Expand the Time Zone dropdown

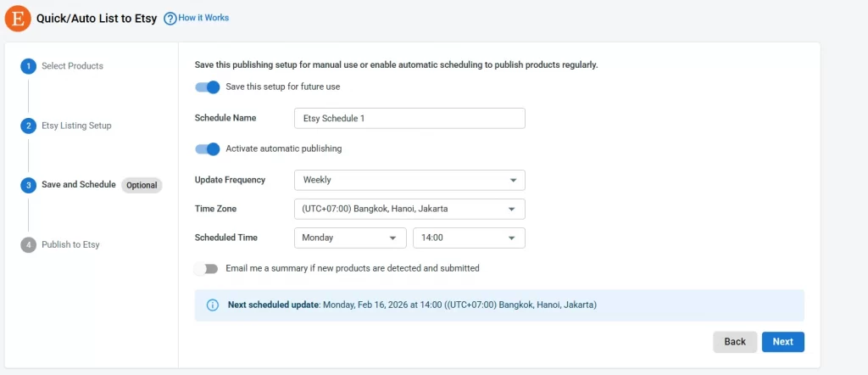tap(409, 209)
